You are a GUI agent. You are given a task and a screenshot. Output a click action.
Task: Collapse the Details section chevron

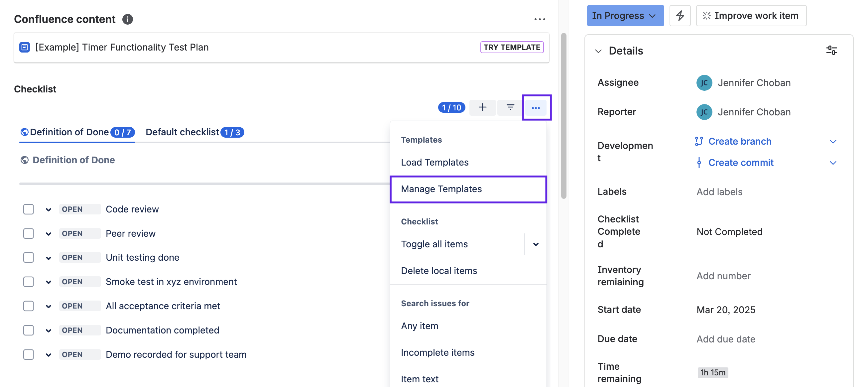pos(598,51)
